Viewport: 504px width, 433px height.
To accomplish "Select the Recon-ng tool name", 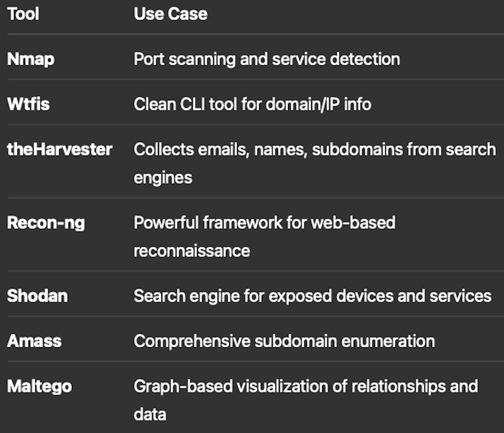I will point(46,222).
